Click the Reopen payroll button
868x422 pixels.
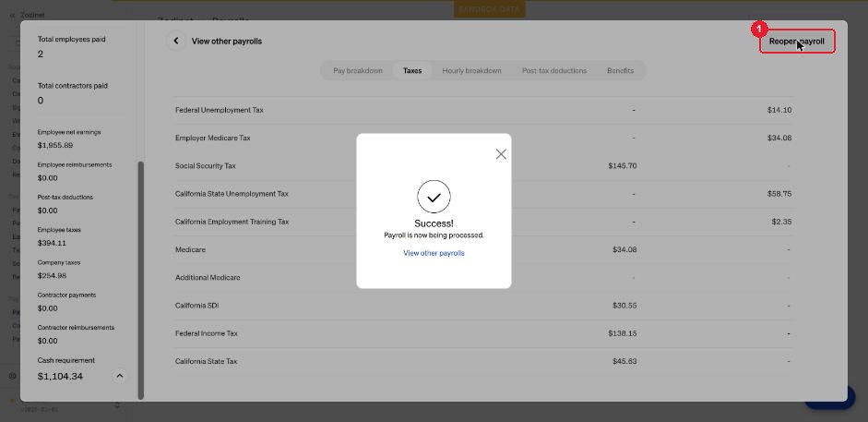(797, 41)
